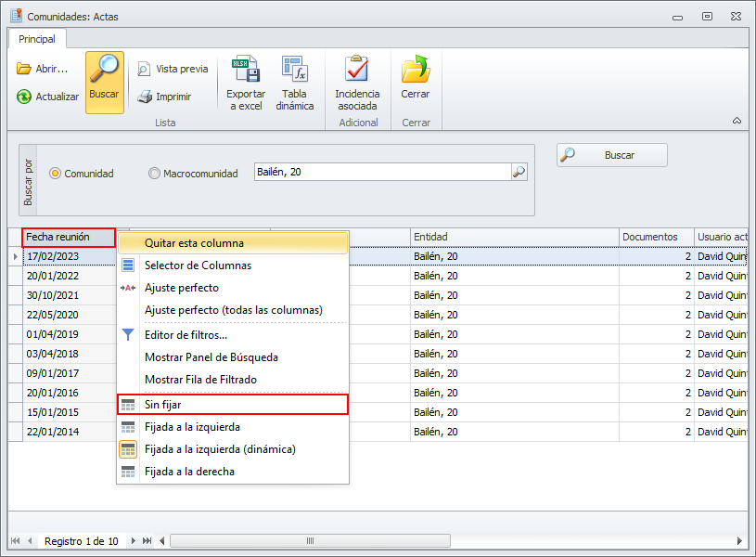Click the Abrir folder icon
756x557 pixels.
pos(24,69)
